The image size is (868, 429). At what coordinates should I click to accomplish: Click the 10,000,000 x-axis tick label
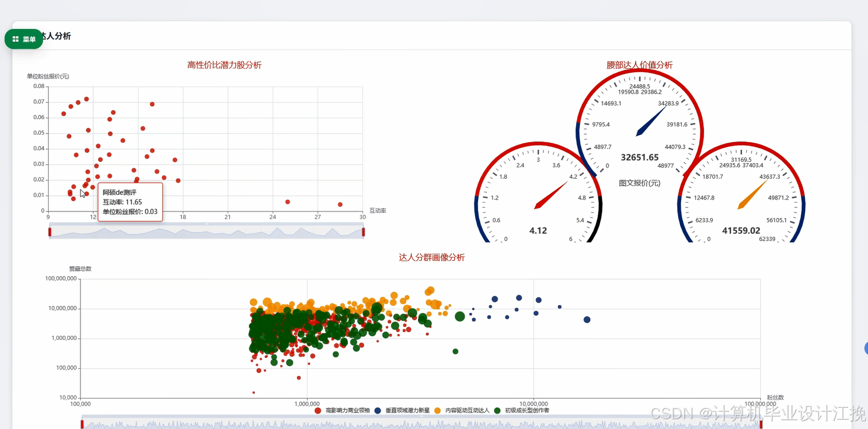click(x=534, y=404)
